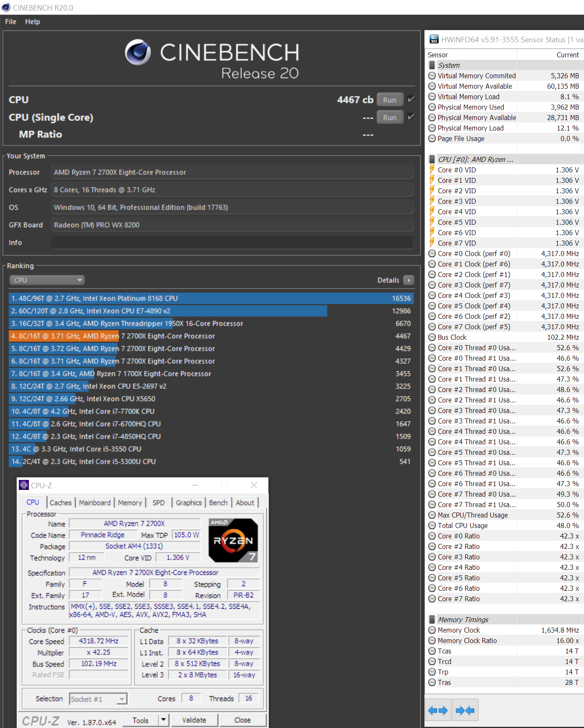Click the Cinebench sphere logo
Image resolution: width=584 pixels, height=728 pixels.
tap(138, 52)
